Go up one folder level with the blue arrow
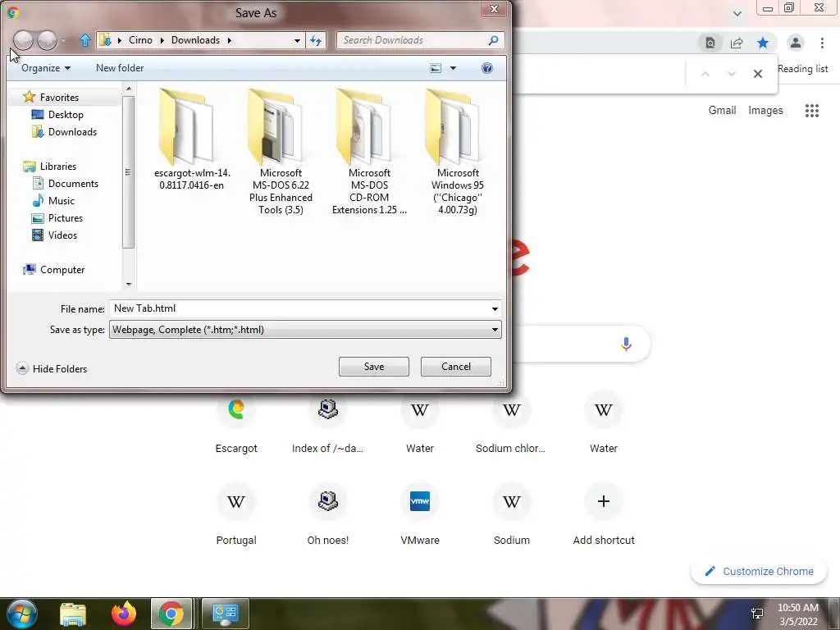The height and width of the screenshot is (630, 840). 84,40
